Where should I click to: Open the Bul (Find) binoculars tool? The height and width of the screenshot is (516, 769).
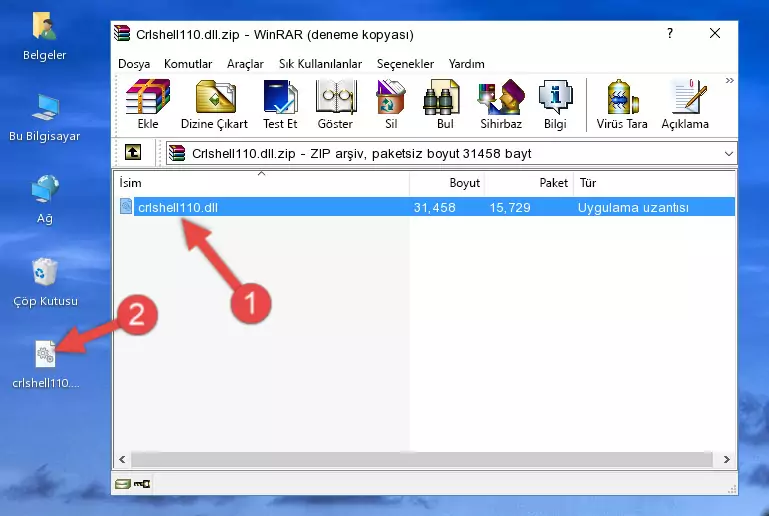point(445,104)
